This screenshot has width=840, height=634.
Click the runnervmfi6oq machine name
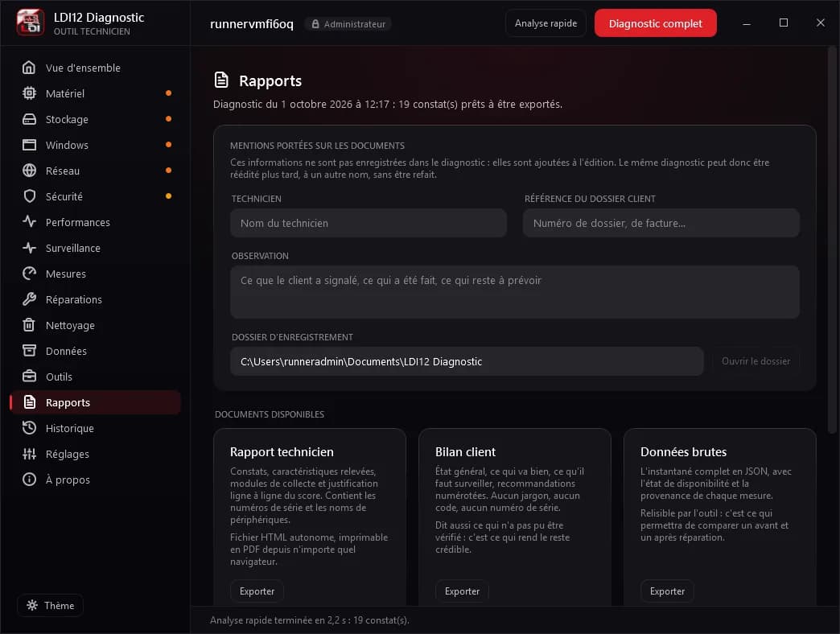252,24
